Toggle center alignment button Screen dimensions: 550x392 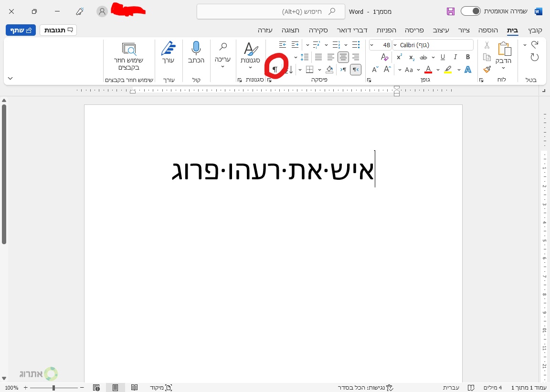click(343, 57)
